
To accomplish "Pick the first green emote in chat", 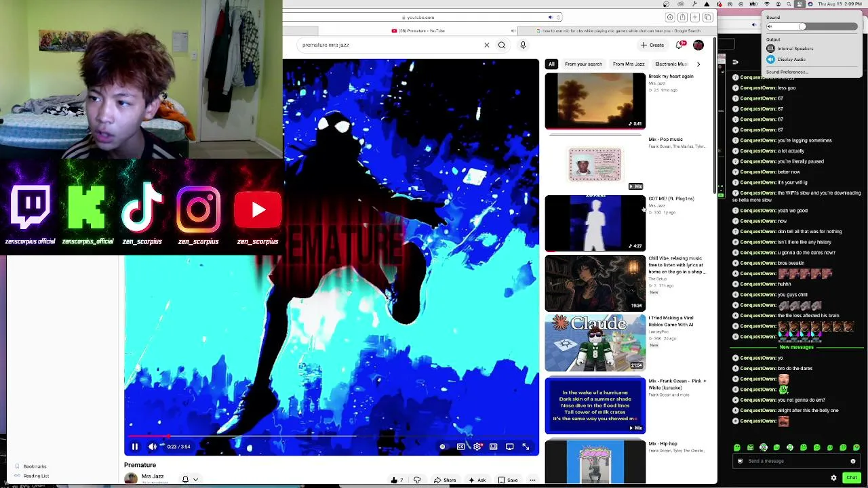I will click(737, 447).
